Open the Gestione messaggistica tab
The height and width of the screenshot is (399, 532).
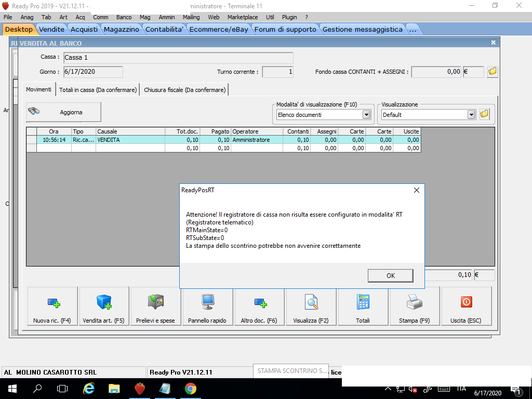click(x=362, y=30)
